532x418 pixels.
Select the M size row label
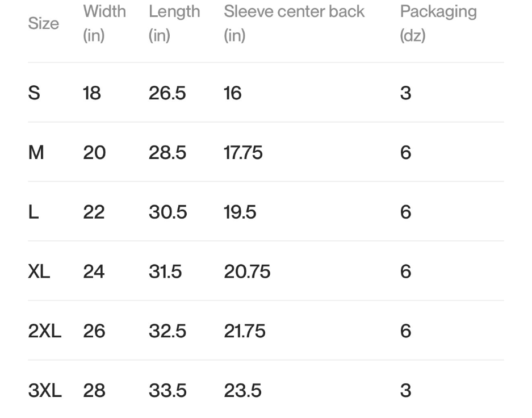pos(36,152)
